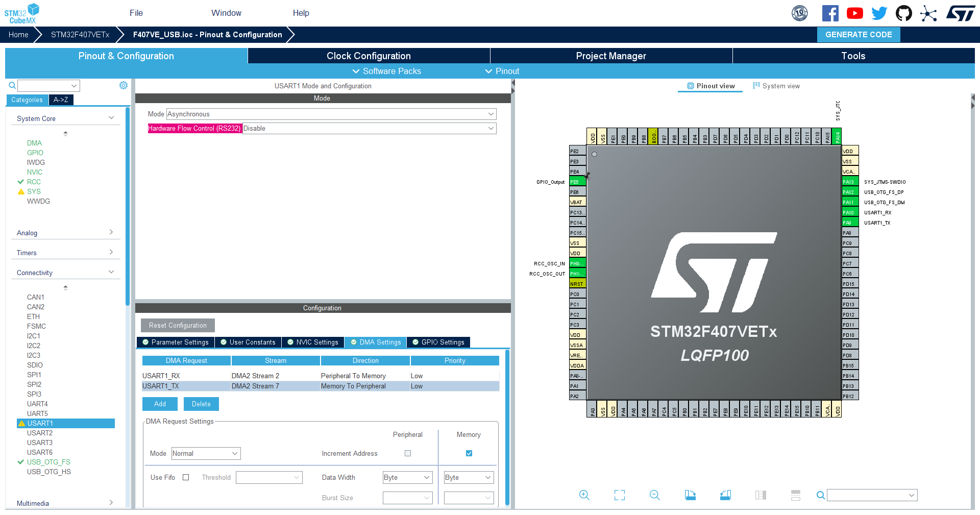Click the pin search magnifier icon
Screen dimensions: 980x515
(x=820, y=495)
